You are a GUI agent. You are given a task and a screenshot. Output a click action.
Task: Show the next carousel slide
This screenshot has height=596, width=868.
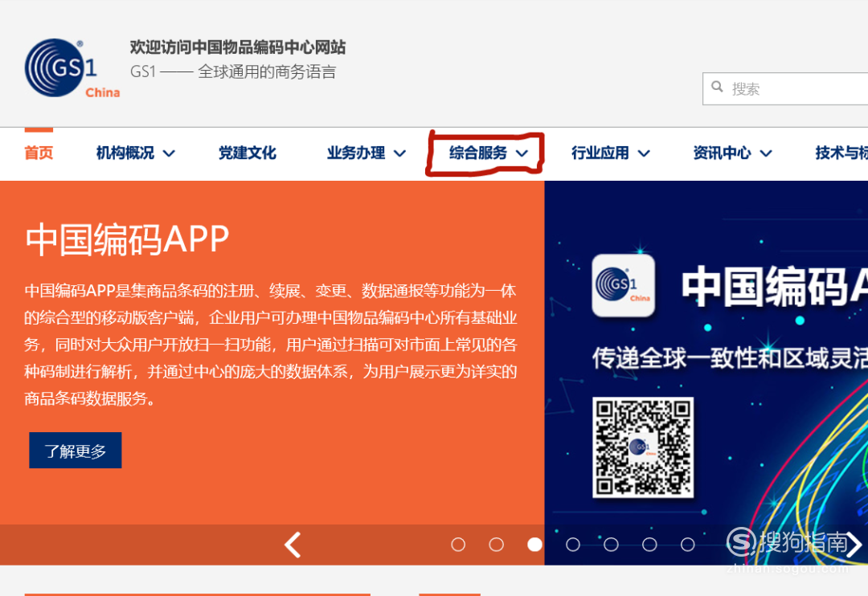pos(853,545)
